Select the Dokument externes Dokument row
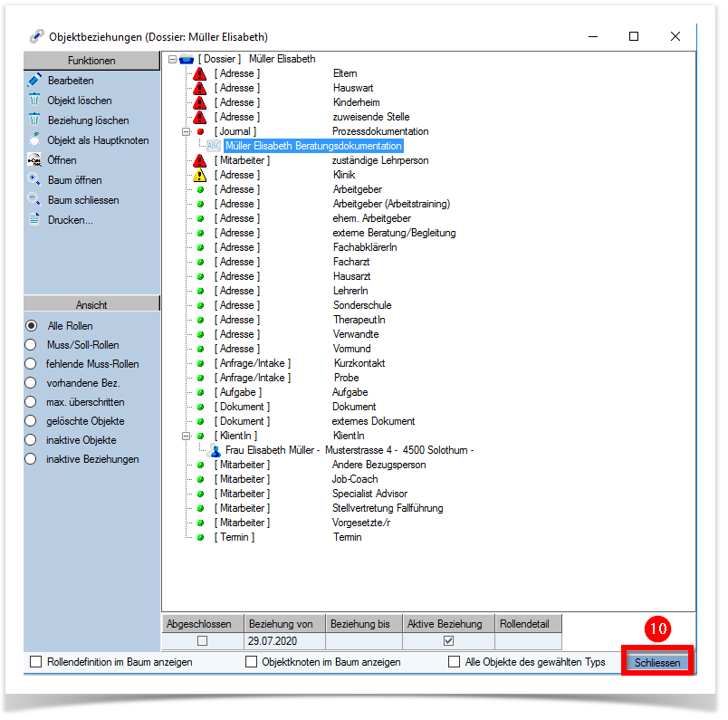The height and width of the screenshot is (720, 728). pos(314,421)
